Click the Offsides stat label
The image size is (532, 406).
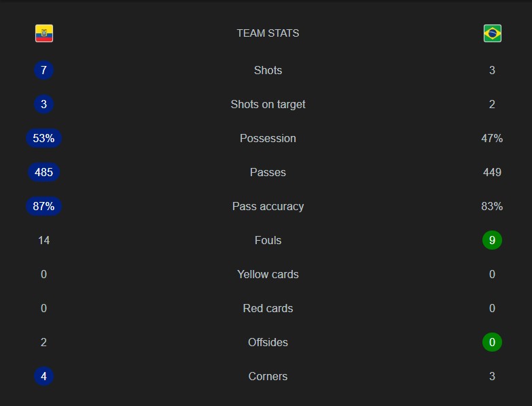(x=268, y=342)
